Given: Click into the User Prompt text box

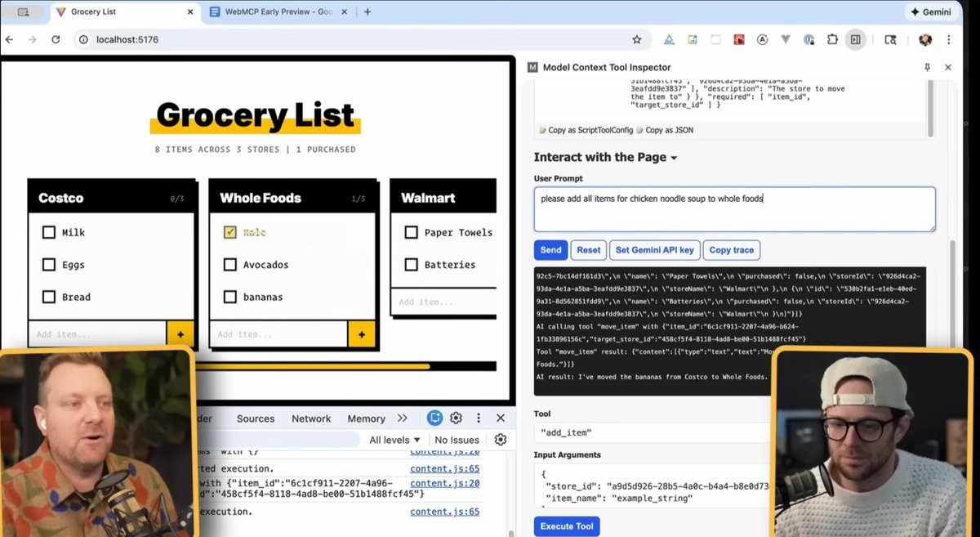Looking at the screenshot, I should pyautogui.click(x=735, y=209).
